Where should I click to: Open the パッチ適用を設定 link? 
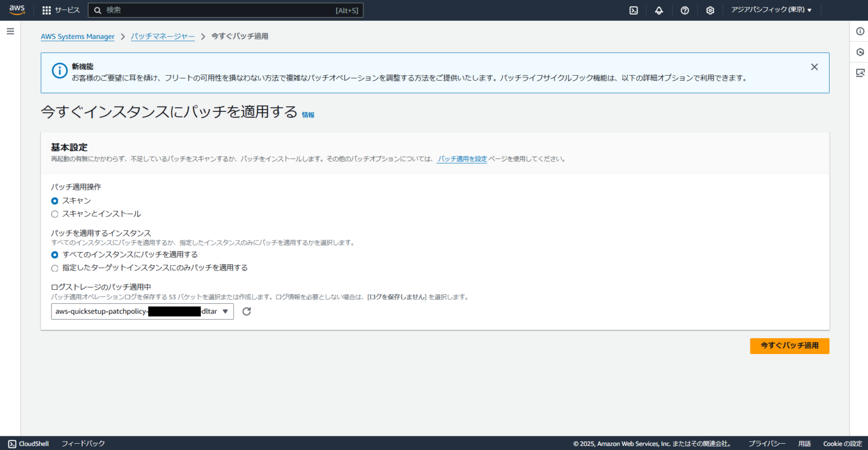[x=462, y=159]
